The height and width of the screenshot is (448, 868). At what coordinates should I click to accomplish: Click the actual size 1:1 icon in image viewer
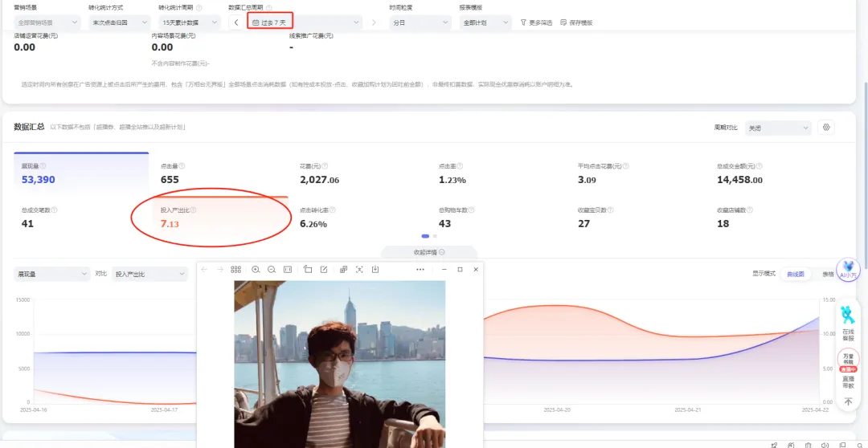coord(287,269)
